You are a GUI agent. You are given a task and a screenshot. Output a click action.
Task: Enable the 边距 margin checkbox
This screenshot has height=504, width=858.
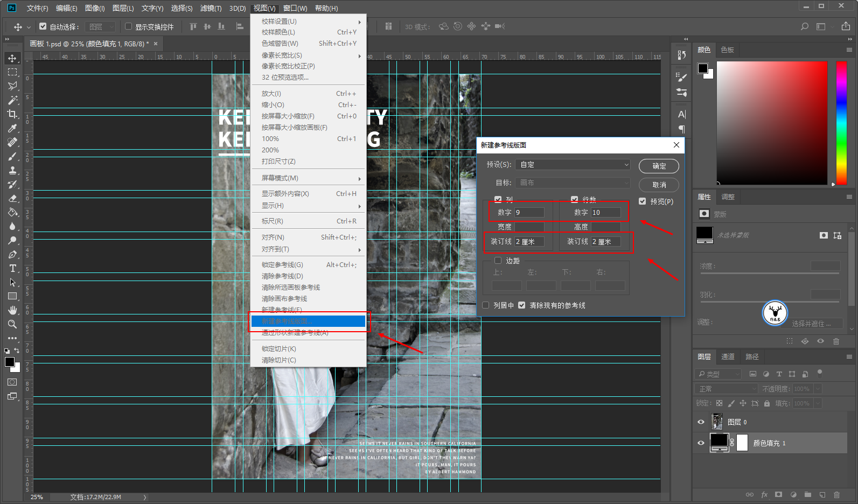pos(498,261)
